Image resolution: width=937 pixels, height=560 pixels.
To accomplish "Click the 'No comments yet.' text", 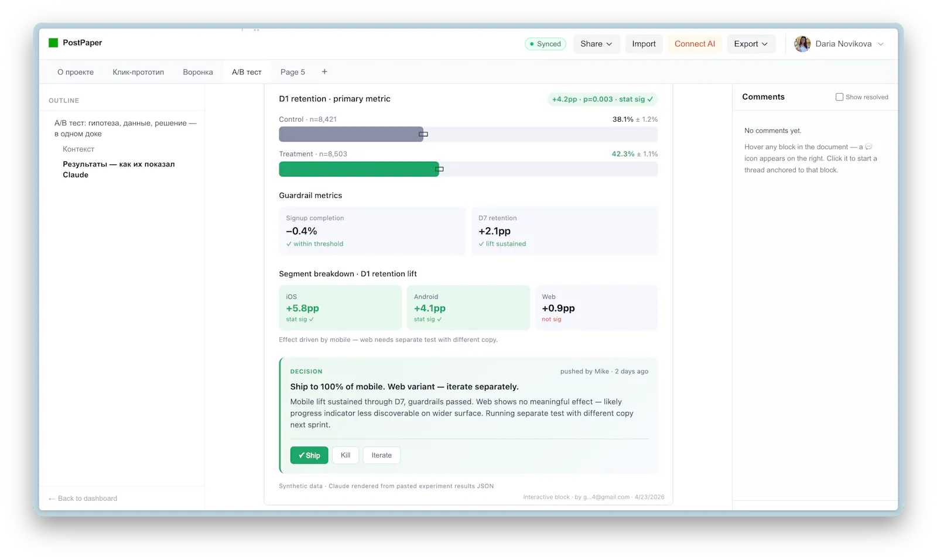I will pyautogui.click(x=772, y=131).
